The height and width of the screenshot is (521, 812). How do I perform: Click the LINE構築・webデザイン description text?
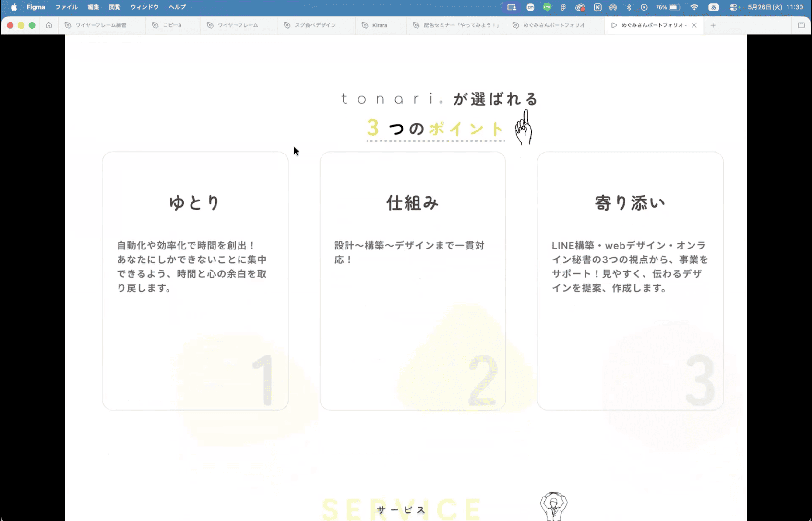click(x=630, y=266)
